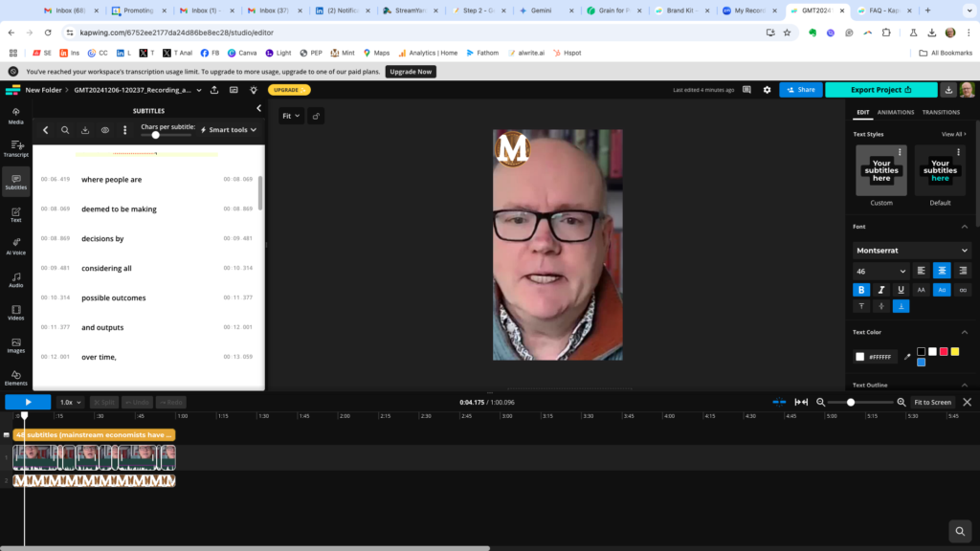This screenshot has width=980, height=551.
Task: Click the eyedropper color picker icon
Action: (x=907, y=357)
